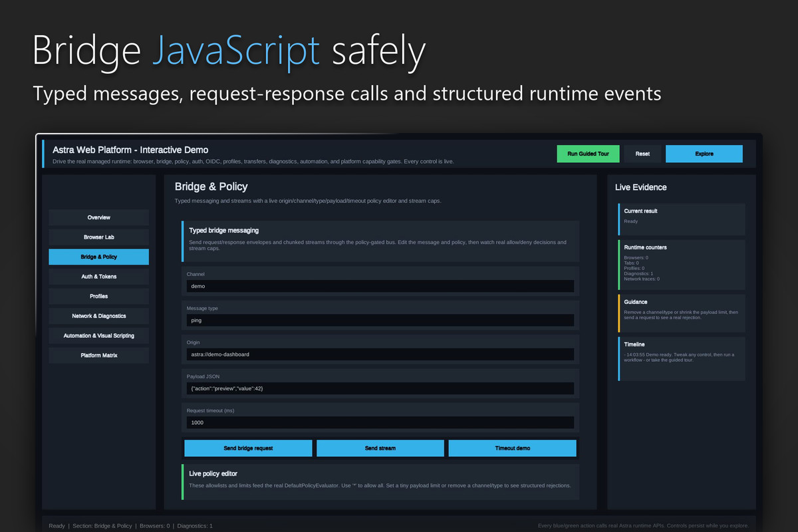
Task: Click the Runtime counters card
Action: (682, 265)
